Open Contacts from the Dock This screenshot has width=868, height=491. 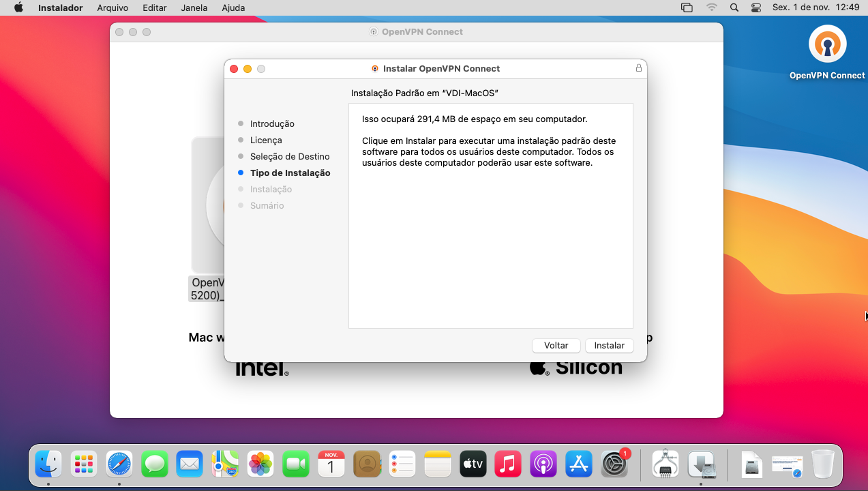point(367,464)
